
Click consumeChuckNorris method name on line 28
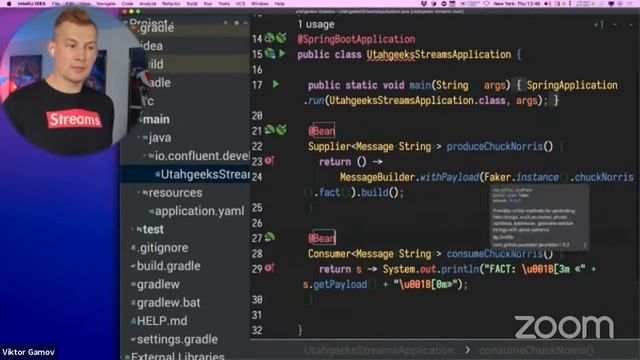tap(495, 254)
